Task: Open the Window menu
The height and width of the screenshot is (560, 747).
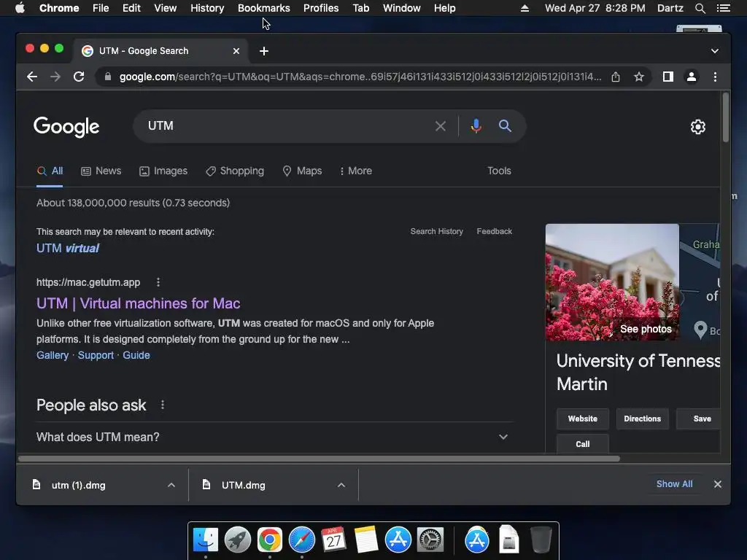Action: coord(402,8)
